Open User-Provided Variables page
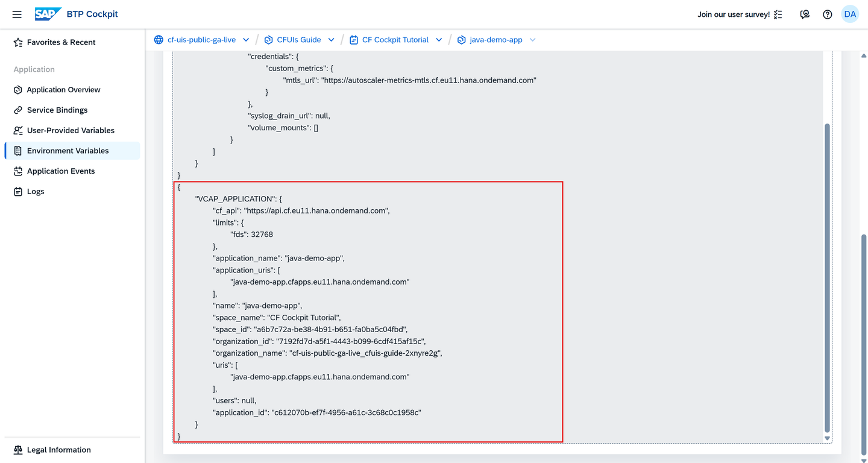The width and height of the screenshot is (868, 463). coord(72,130)
